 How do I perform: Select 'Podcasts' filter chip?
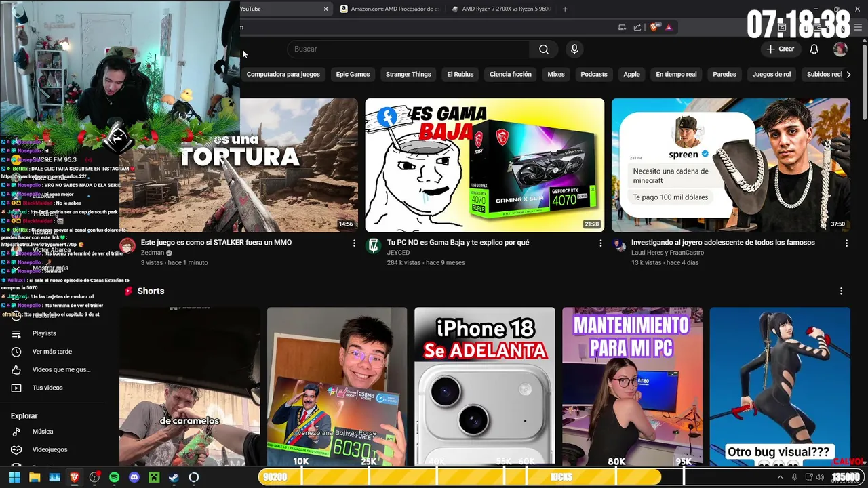tap(594, 74)
